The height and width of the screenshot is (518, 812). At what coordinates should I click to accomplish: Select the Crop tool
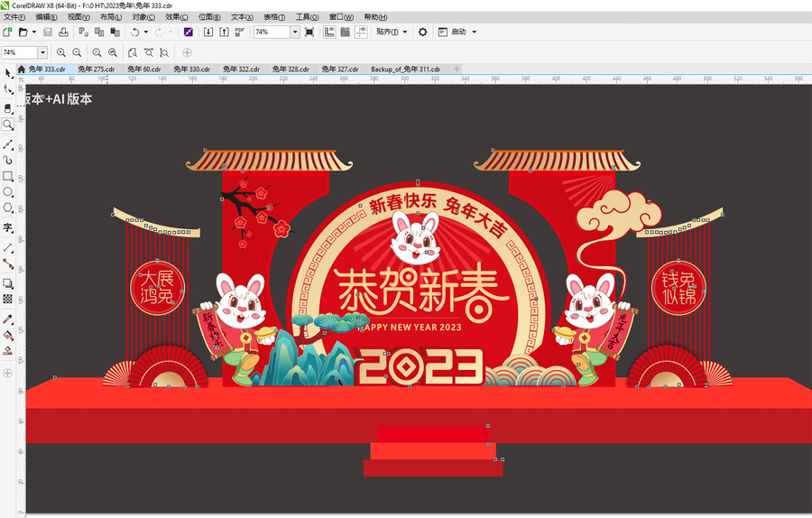tap(7, 108)
